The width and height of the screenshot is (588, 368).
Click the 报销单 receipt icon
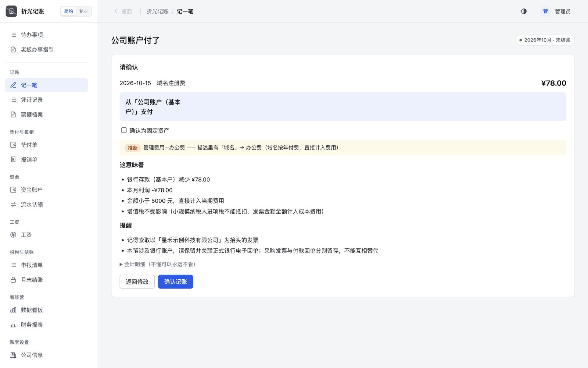(x=13, y=160)
